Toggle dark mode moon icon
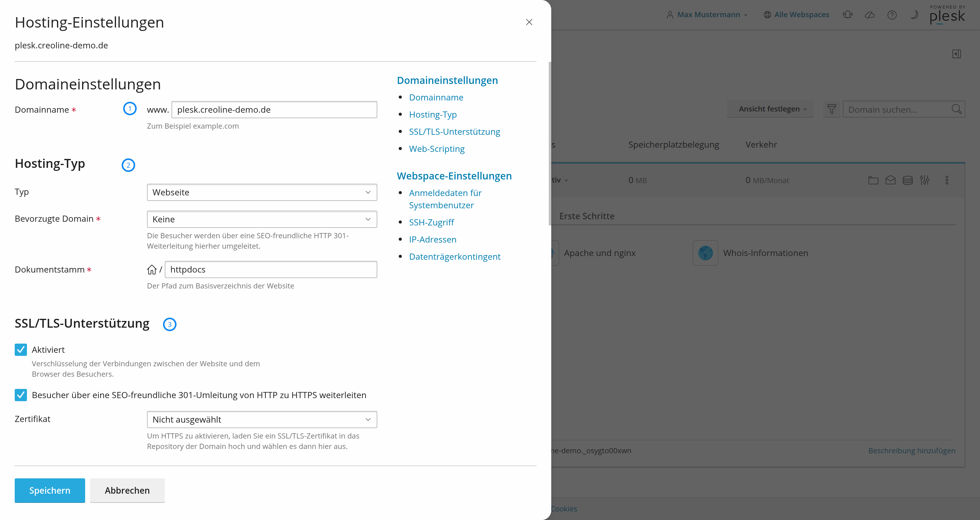980x520 pixels. point(914,14)
